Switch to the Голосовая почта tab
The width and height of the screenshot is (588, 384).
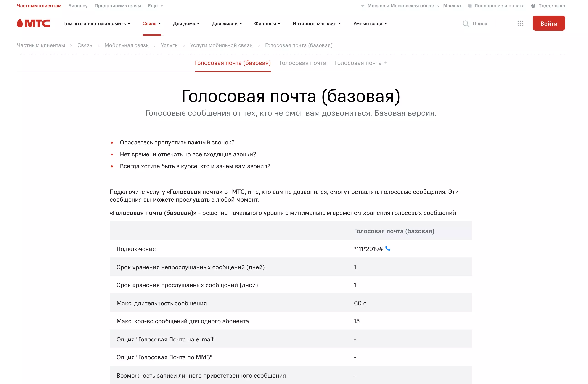click(x=303, y=63)
